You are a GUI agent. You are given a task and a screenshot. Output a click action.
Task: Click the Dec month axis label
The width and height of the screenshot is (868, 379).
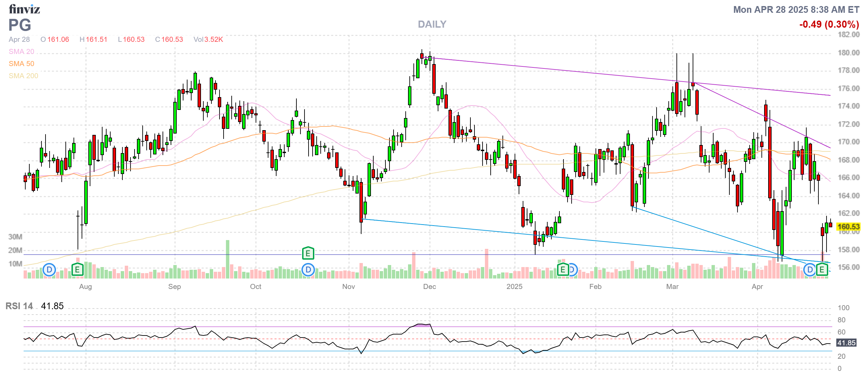click(429, 287)
